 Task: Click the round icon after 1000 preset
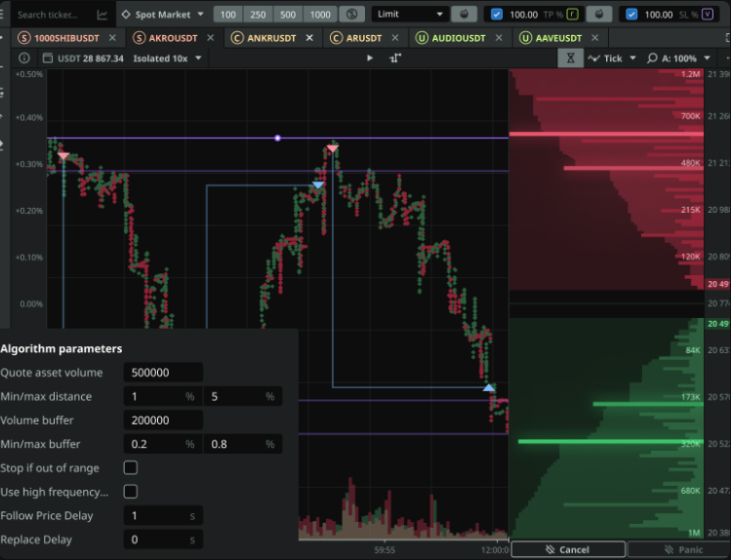[352, 15]
